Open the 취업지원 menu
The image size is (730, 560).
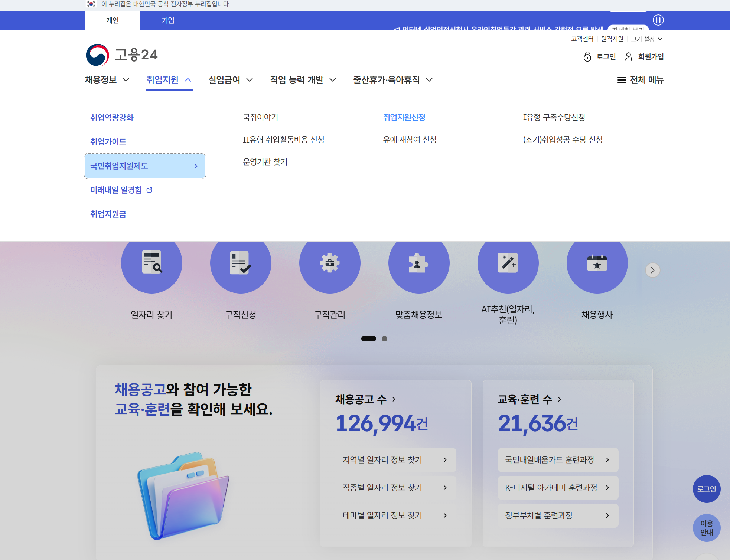[x=169, y=80]
